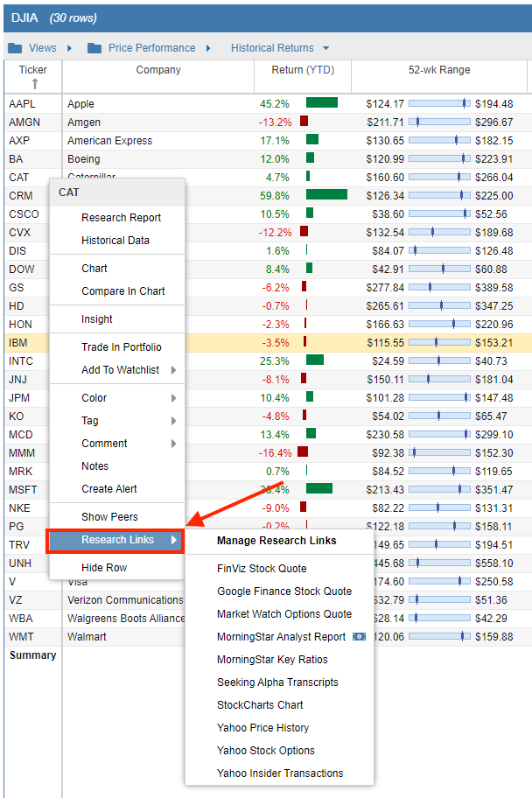This screenshot has width=532, height=798.
Task: Click the Price Performance folder icon
Action: coord(94,48)
